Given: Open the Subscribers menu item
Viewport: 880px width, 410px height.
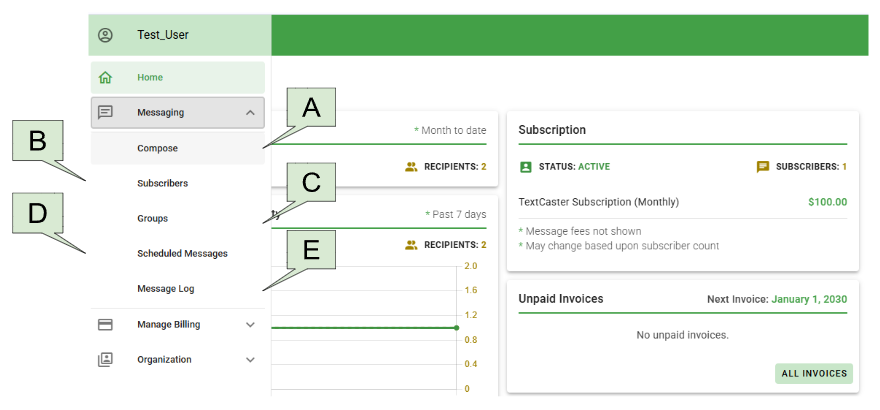Looking at the screenshot, I should 163,184.
